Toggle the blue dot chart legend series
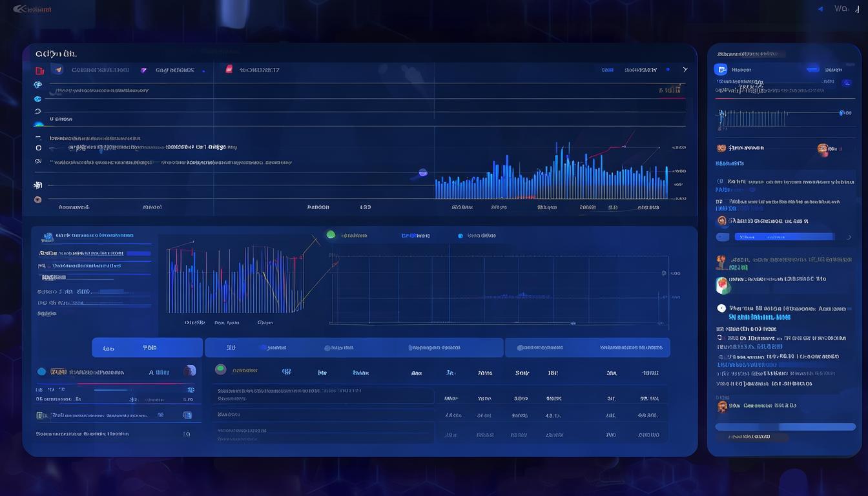This screenshot has height=496, width=868. [x=460, y=236]
